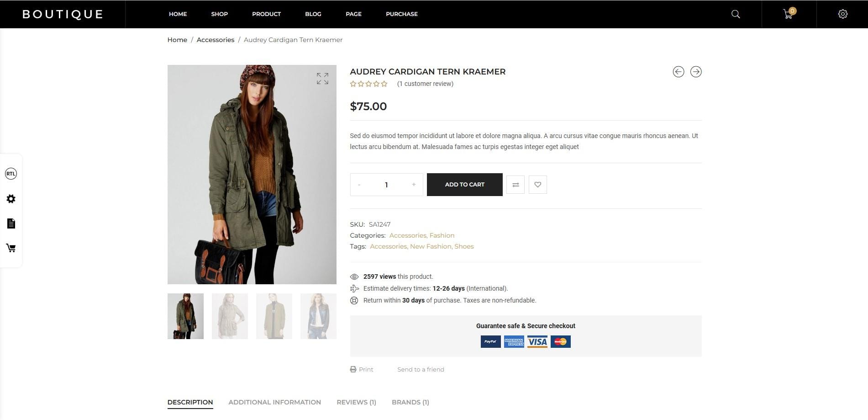Add product to wishlist heart
The height and width of the screenshot is (420, 868).
(538, 185)
